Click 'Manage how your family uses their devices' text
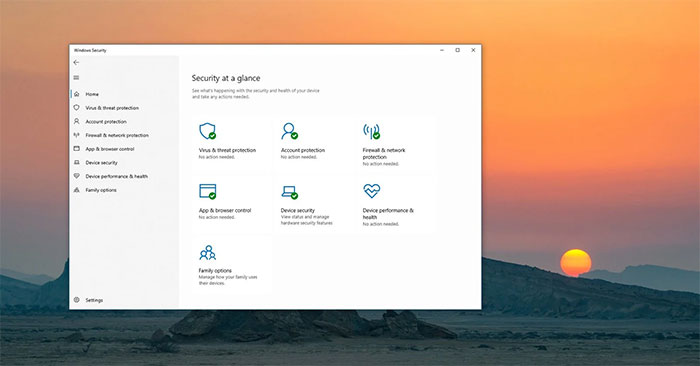This screenshot has width=700, height=366. pos(228,280)
